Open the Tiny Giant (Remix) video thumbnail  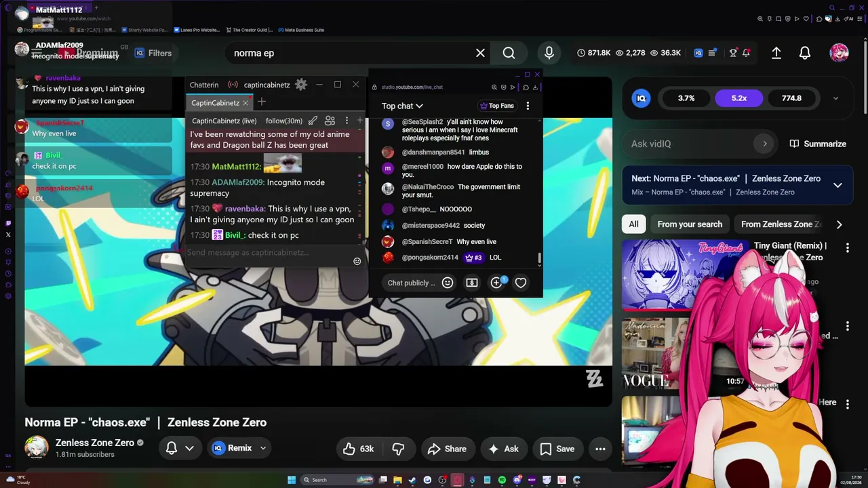pyautogui.click(x=685, y=274)
